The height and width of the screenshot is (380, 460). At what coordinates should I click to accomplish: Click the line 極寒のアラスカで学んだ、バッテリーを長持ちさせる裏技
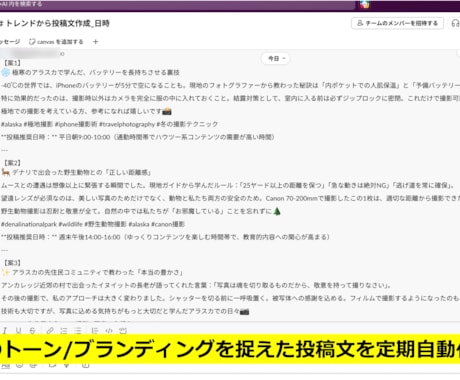(x=96, y=72)
